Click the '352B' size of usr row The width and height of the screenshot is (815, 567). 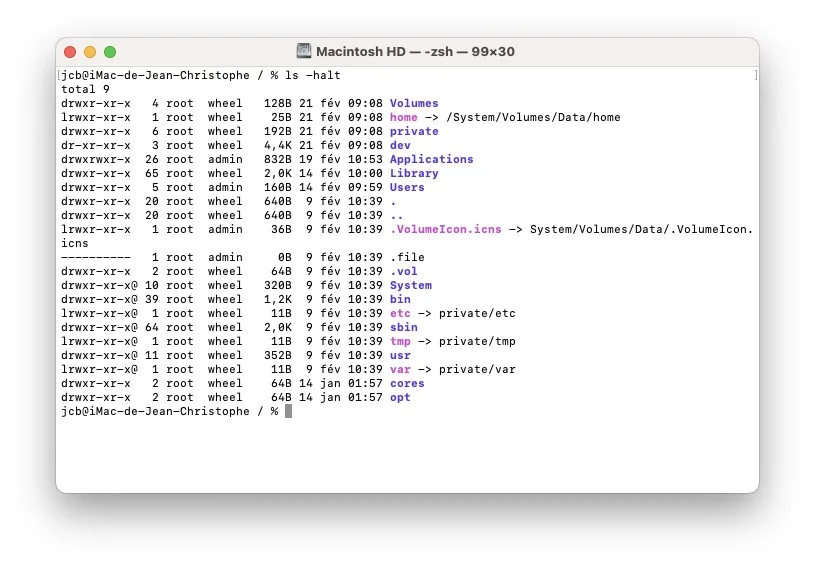(x=278, y=356)
